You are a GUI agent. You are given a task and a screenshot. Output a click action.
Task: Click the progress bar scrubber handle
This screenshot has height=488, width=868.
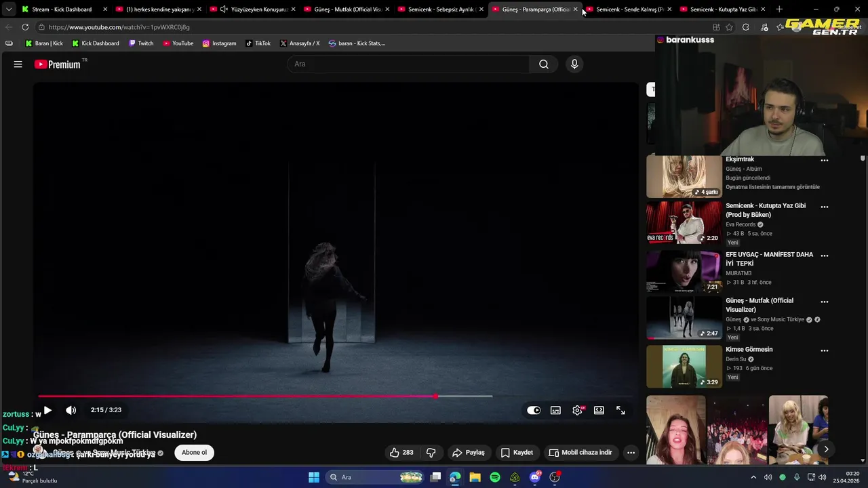tap(435, 396)
